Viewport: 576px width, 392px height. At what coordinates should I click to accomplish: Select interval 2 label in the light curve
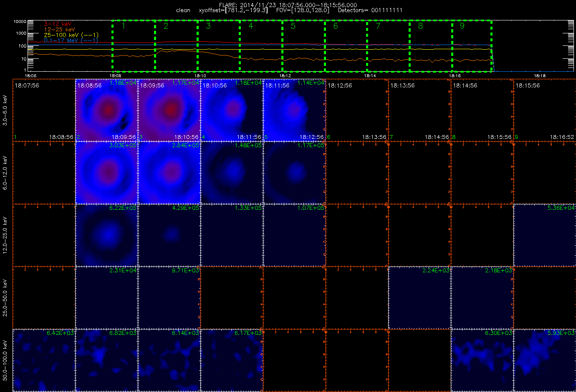click(x=166, y=26)
